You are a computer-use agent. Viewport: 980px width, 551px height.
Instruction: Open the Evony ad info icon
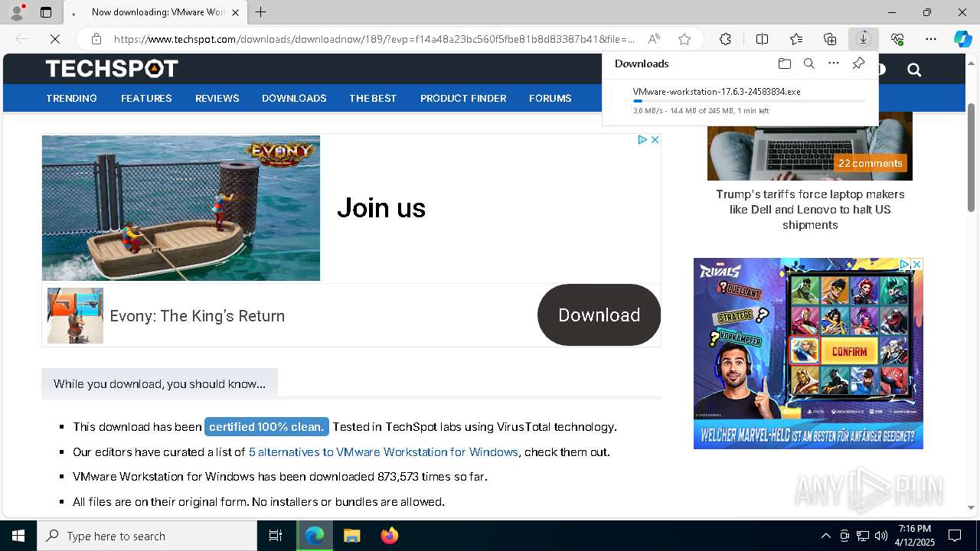pos(643,140)
